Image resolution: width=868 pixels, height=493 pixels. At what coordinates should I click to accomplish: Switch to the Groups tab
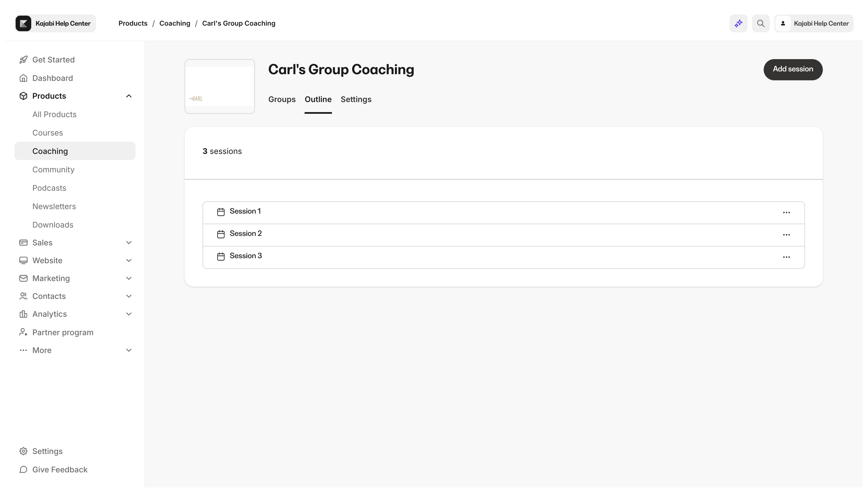tap(282, 99)
